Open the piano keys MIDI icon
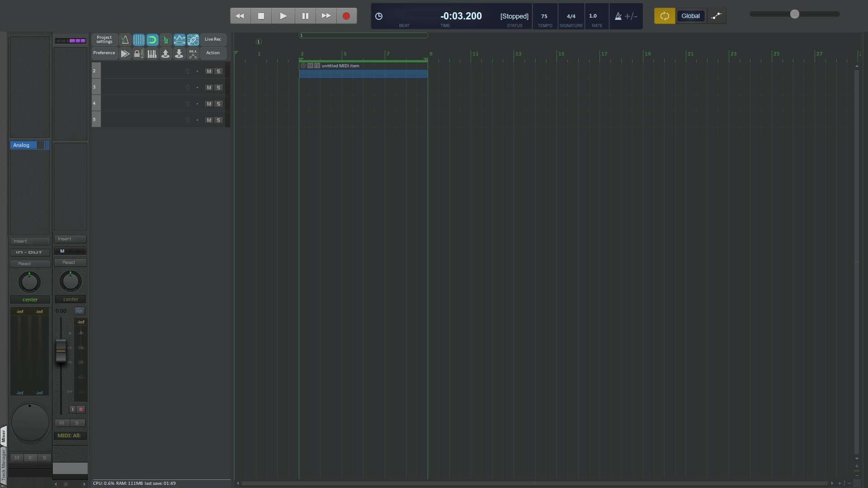 click(x=152, y=54)
